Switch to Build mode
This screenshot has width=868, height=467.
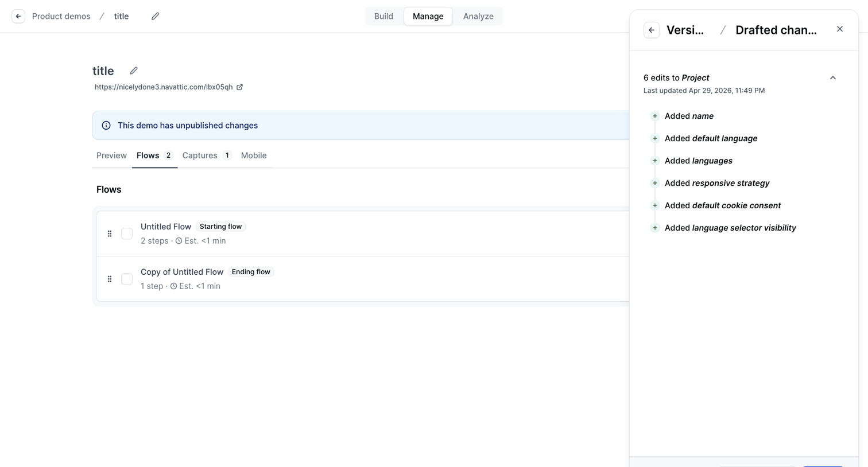pos(383,16)
